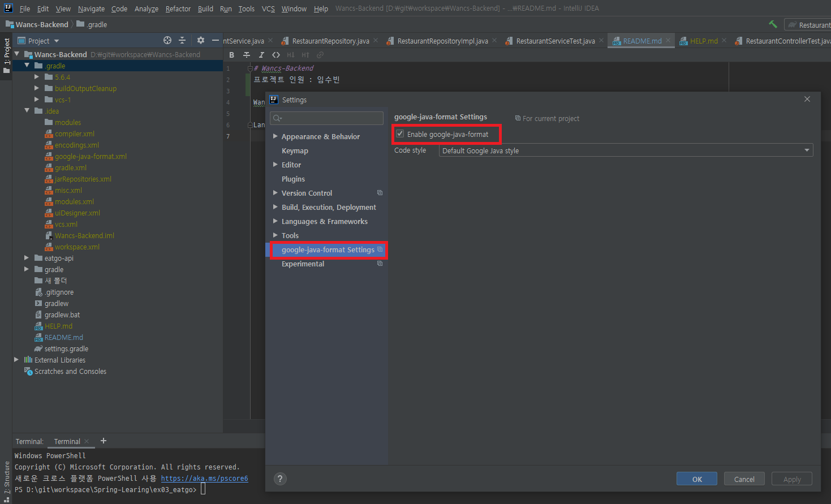This screenshot has height=504, width=831.
Task: Close the README.md editor tab
Action: (x=668, y=40)
